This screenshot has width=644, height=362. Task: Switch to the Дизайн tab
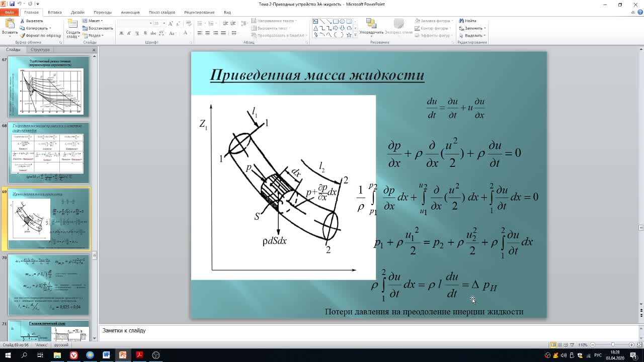tap(77, 12)
